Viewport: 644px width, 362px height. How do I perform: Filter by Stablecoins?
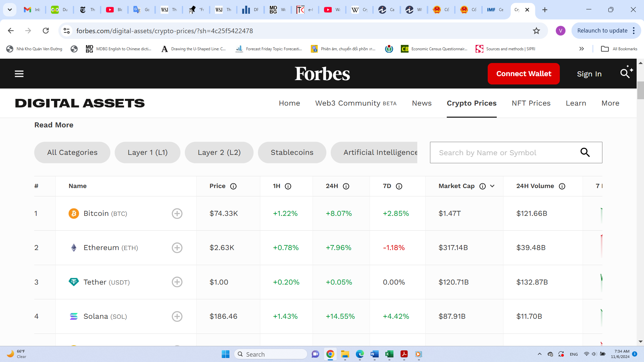pyautogui.click(x=292, y=153)
